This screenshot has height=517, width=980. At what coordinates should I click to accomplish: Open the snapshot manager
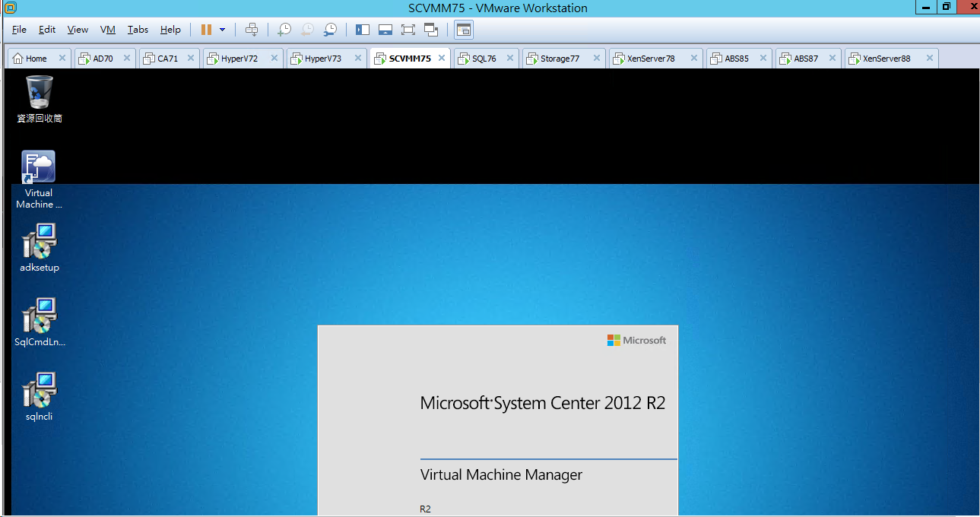330,30
